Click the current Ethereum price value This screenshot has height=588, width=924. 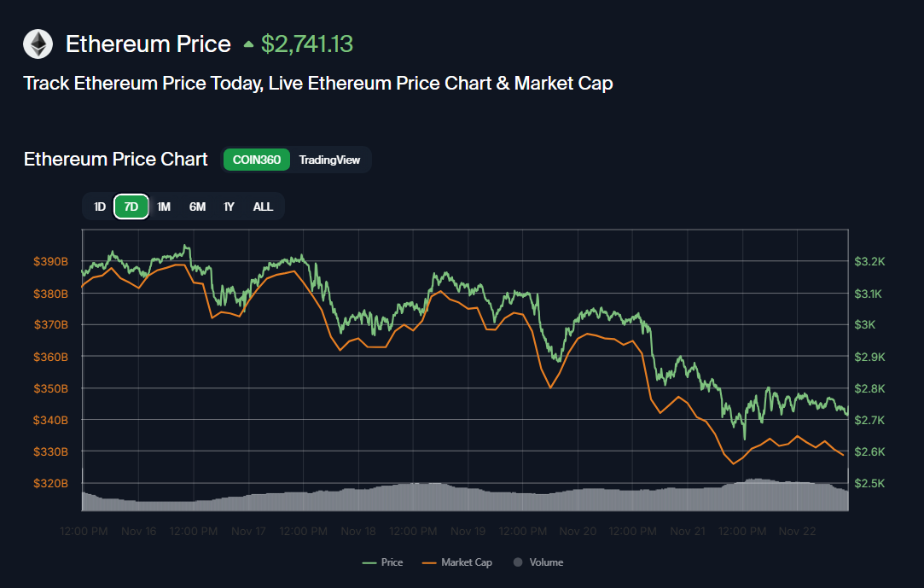click(307, 43)
